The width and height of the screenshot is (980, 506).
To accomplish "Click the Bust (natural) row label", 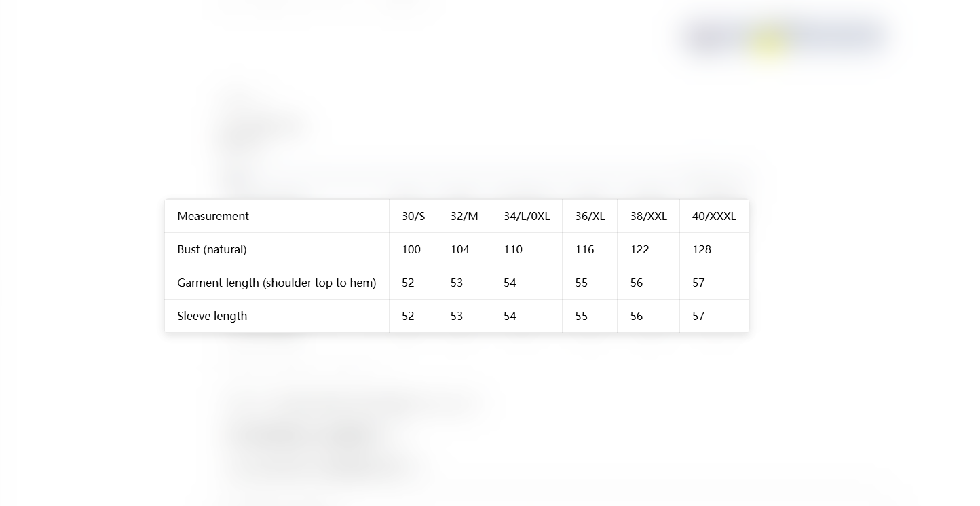I will [277, 249].
